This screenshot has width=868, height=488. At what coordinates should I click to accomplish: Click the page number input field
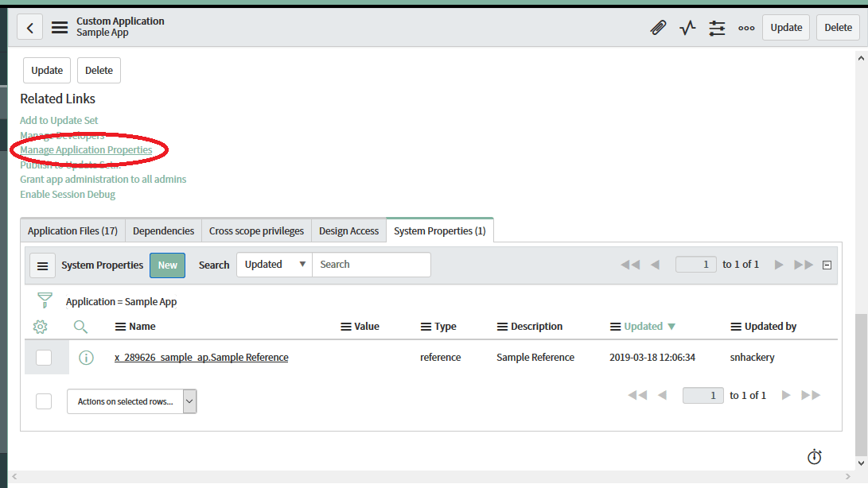[695, 264]
